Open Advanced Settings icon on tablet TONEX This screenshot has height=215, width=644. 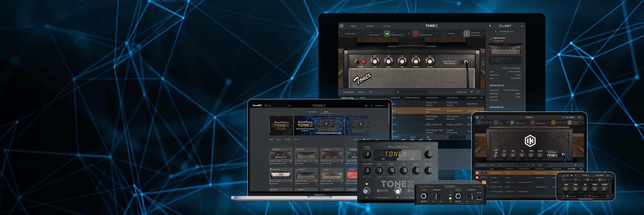tap(570, 122)
